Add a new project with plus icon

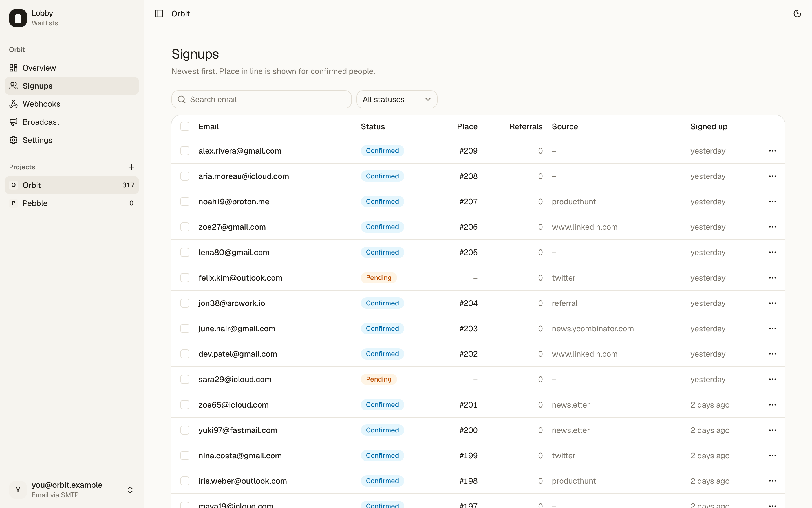(131, 167)
